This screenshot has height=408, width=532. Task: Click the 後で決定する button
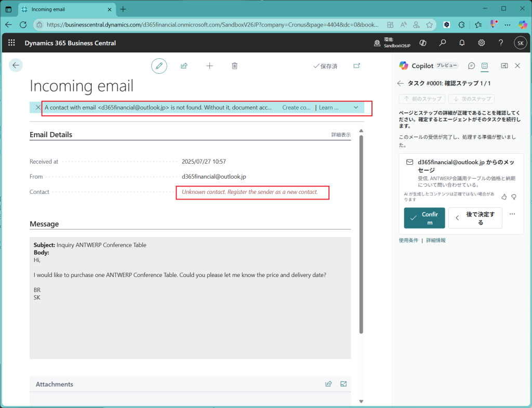click(x=475, y=218)
